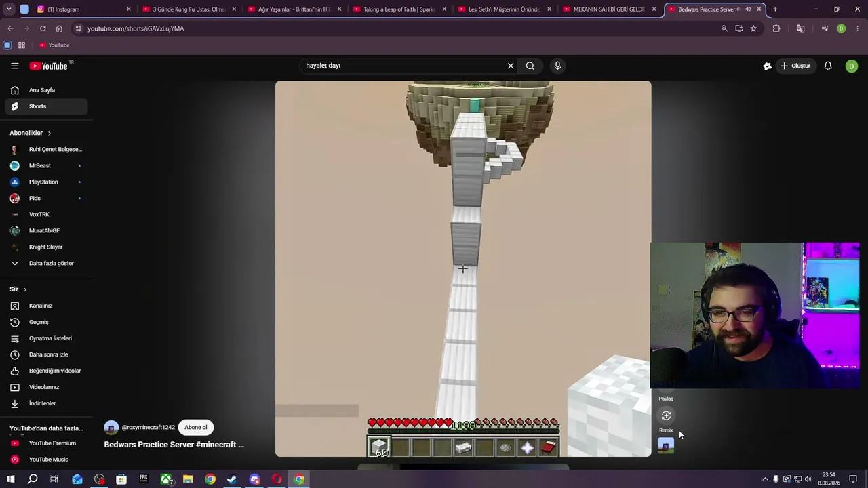The height and width of the screenshot is (488, 868).
Task: Open YouTube notifications bell
Action: [x=828, y=66]
